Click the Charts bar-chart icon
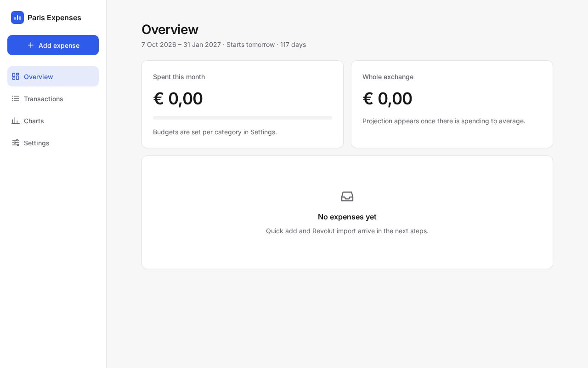The height and width of the screenshot is (368, 588). (x=16, y=121)
